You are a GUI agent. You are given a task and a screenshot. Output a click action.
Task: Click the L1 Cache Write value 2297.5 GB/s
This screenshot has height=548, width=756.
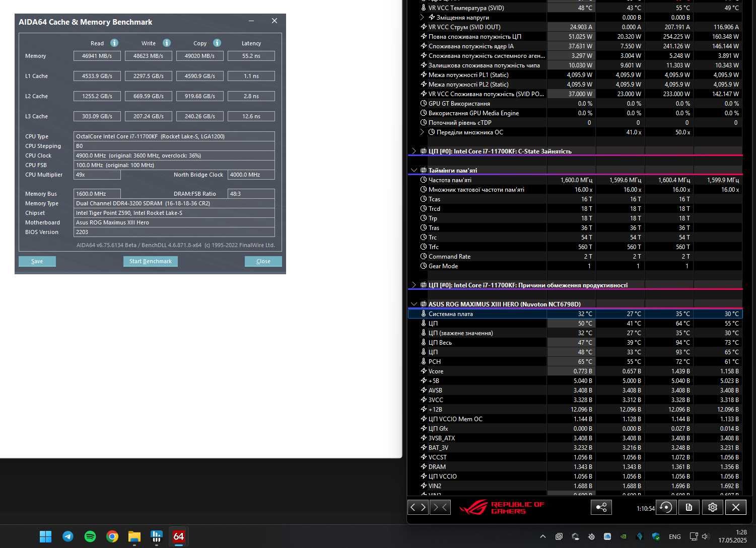pos(149,76)
